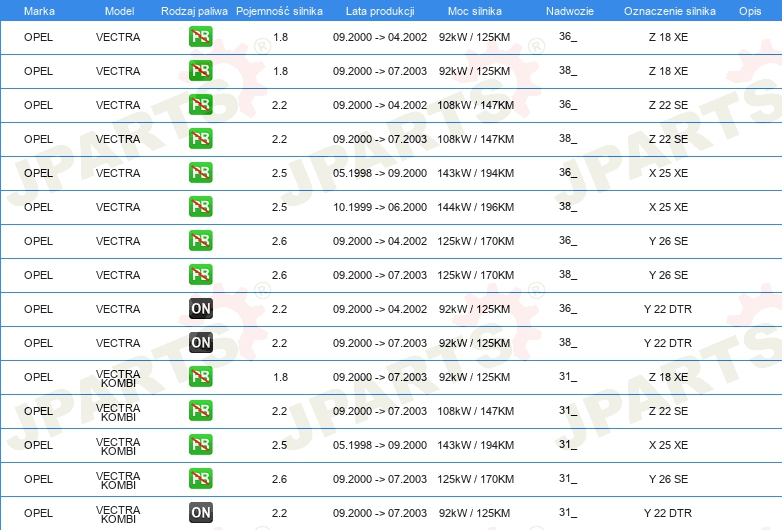The width and height of the screenshot is (782, 530).
Task: Click body code '36_' in first Z 18 XE row
Action: click(568, 36)
